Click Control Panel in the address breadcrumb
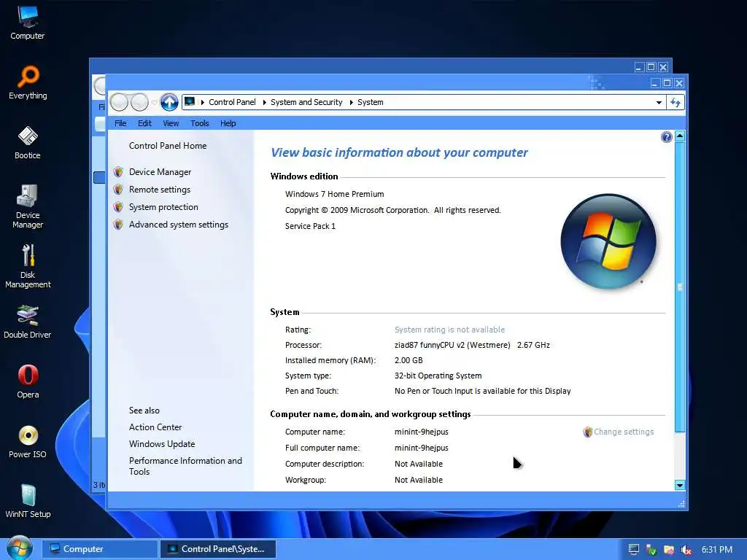The image size is (747, 560). click(x=232, y=102)
